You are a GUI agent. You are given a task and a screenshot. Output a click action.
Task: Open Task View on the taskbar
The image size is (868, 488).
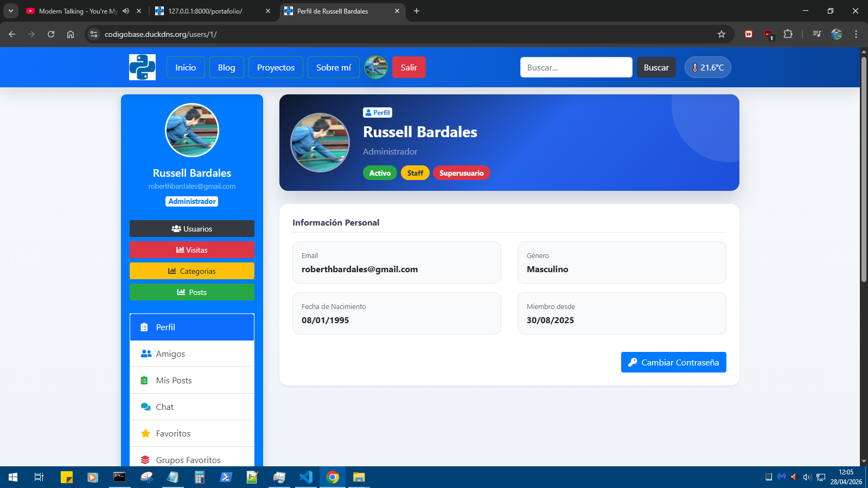click(x=39, y=477)
